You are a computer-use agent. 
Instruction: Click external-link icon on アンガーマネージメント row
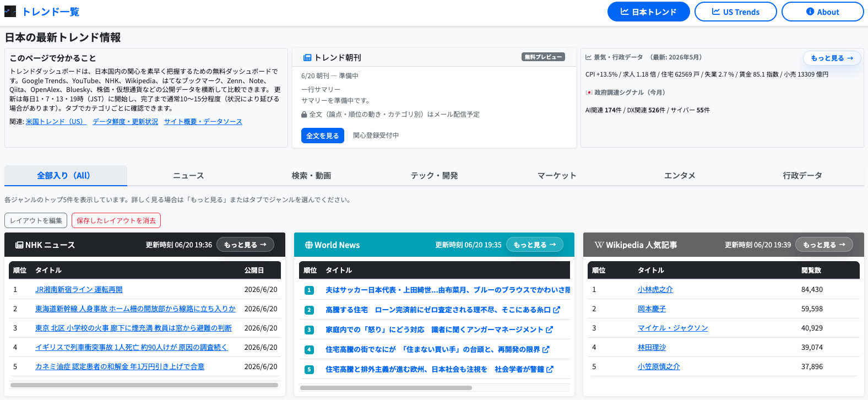pos(550,329)
